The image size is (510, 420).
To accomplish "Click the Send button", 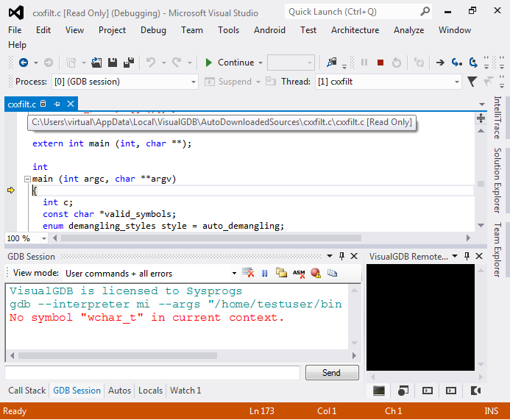I will tap(332, 372).
